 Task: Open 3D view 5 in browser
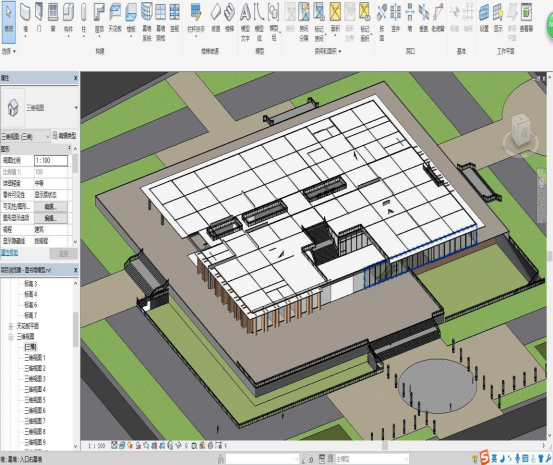[35, 400]
